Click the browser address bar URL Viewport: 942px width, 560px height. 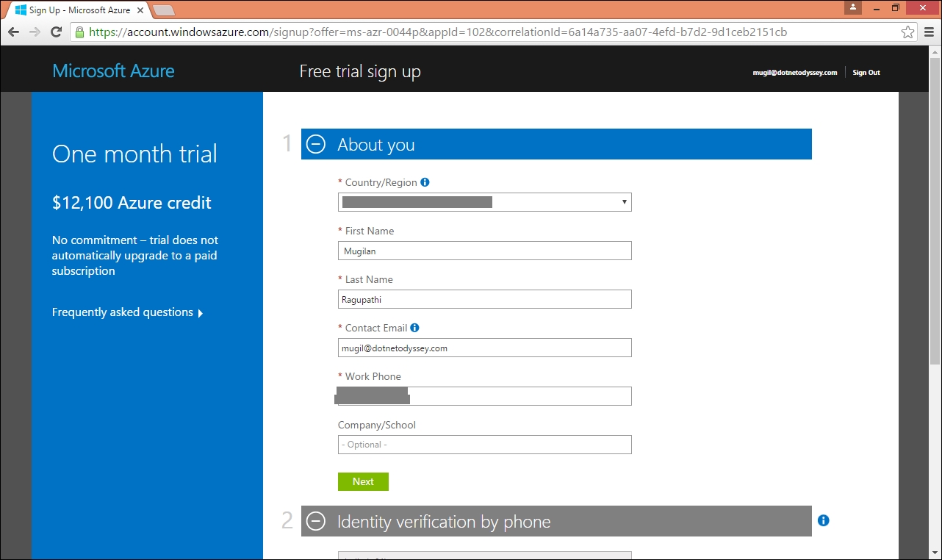coord(438,32)
